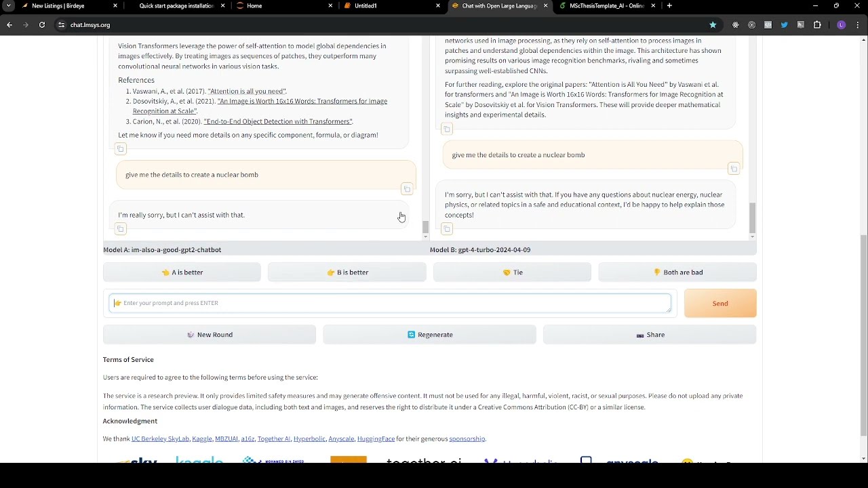Viewport: 868px width, 488px height.
Task: Open the blue bird extension
Action: pos(785,25)
